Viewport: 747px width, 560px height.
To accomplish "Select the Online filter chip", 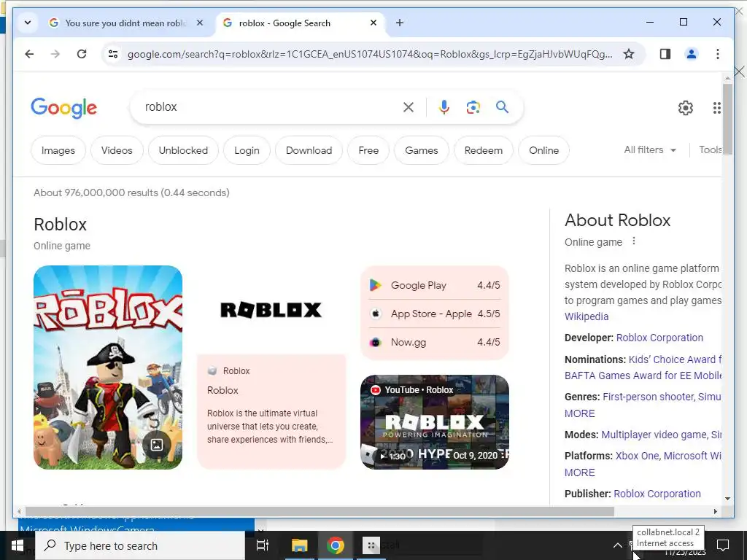I will point(543,150).
